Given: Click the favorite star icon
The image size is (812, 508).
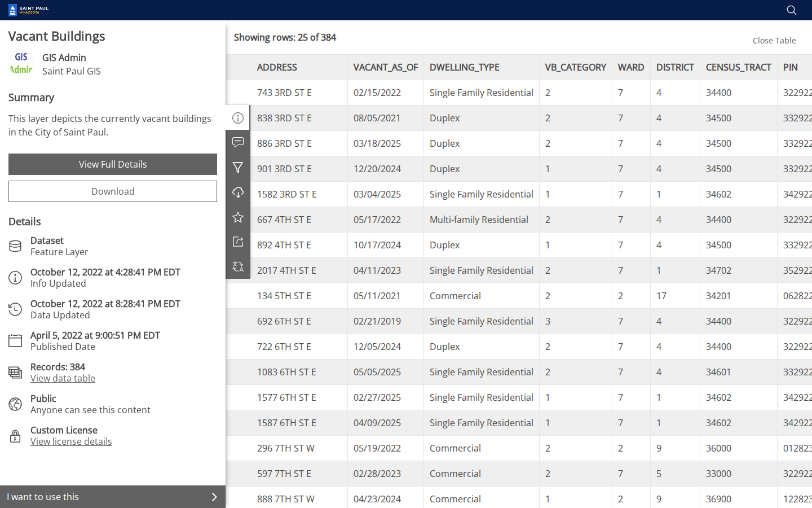Looking at the screenshot, I should click(x=238, y=217).
